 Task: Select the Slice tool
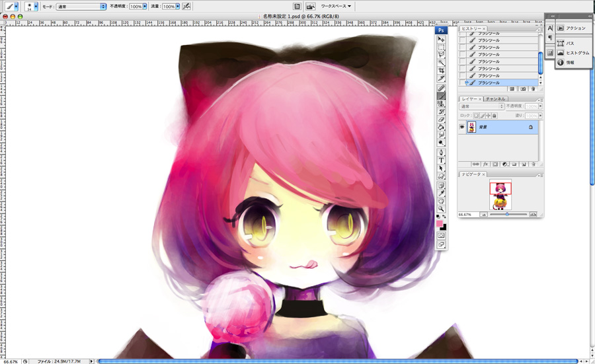point(441,79)
